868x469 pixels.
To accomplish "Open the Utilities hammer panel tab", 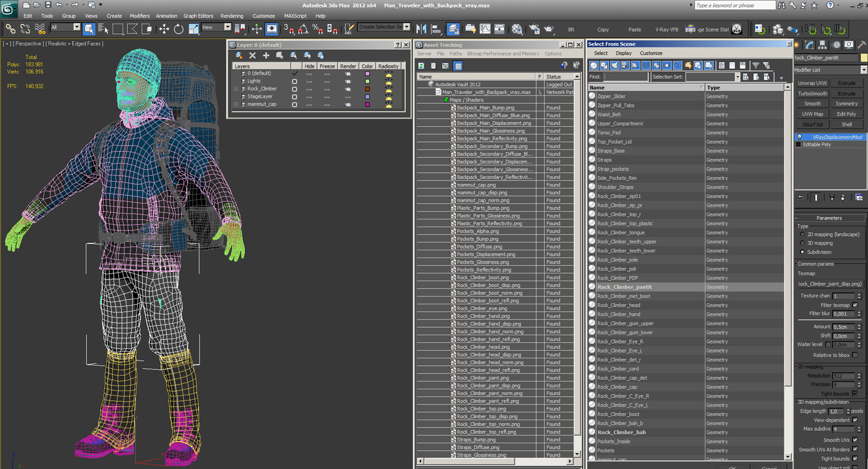I will click(861, 45).
